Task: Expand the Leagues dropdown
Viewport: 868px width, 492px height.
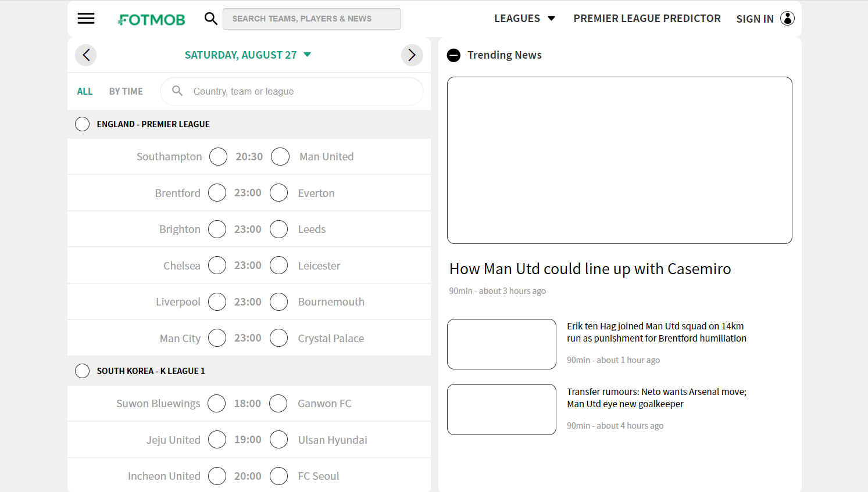Action: 525,19
